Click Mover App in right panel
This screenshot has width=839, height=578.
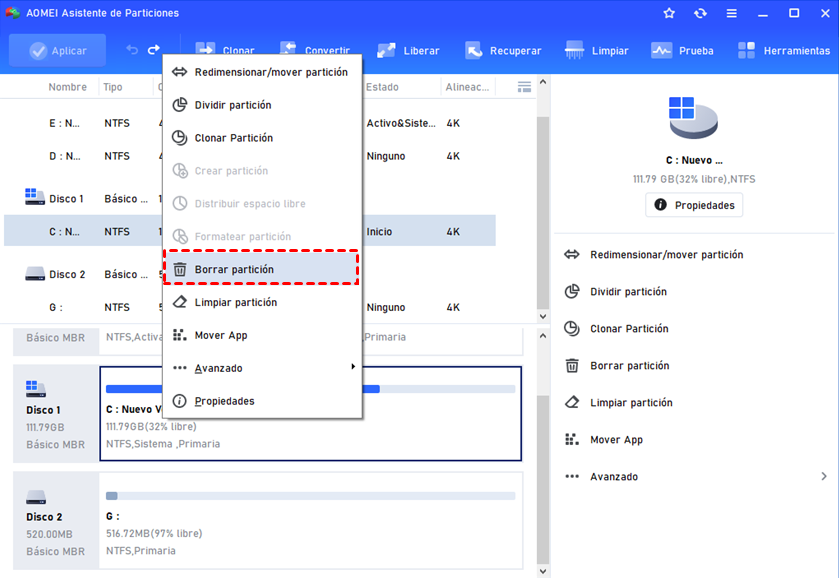tap(616, 440)
